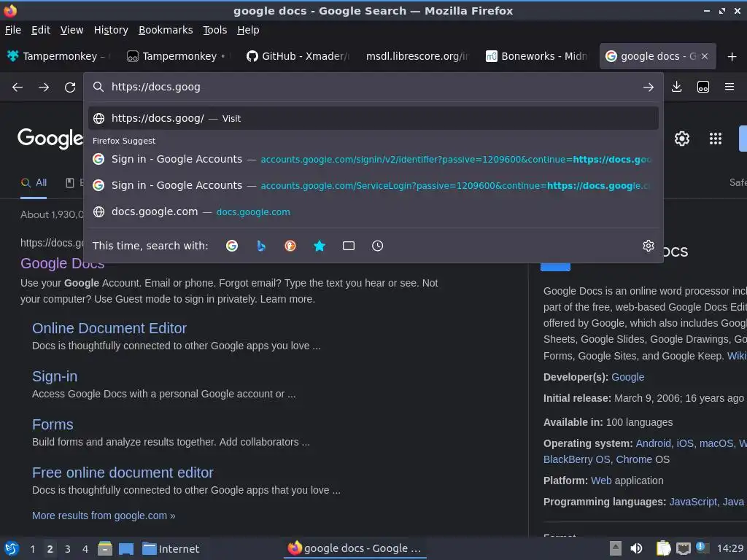Switch to virtual desktop 4

85,549
